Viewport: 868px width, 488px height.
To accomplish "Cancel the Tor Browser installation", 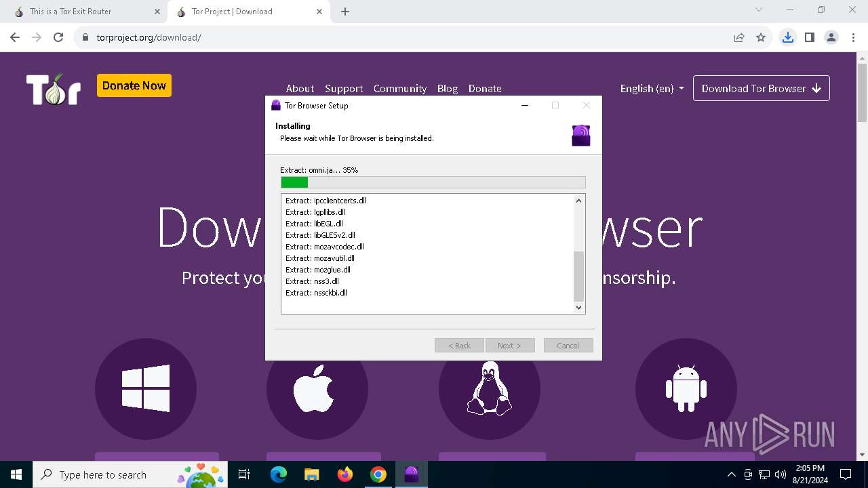I will [x=568, y=346].
